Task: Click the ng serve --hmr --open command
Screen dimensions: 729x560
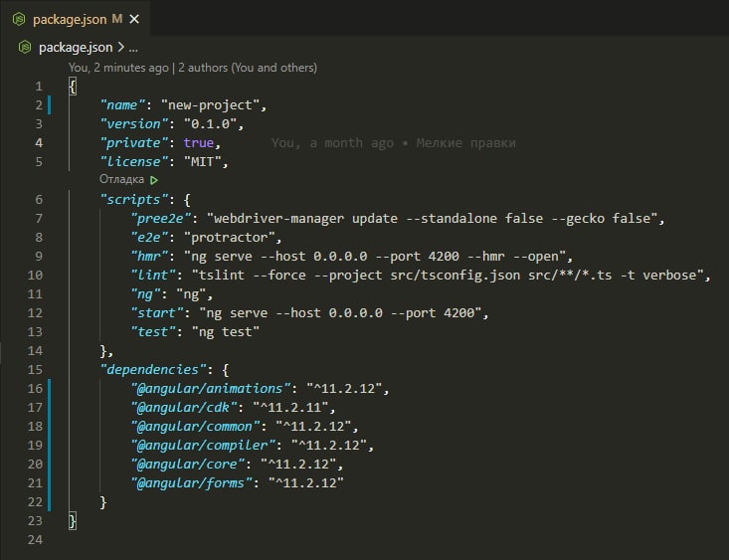Action: 375,257
